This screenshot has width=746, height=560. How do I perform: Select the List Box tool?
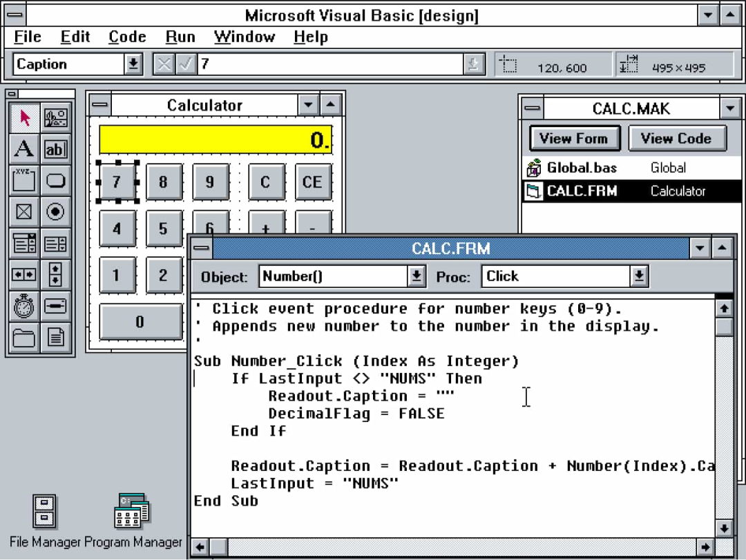56,243
